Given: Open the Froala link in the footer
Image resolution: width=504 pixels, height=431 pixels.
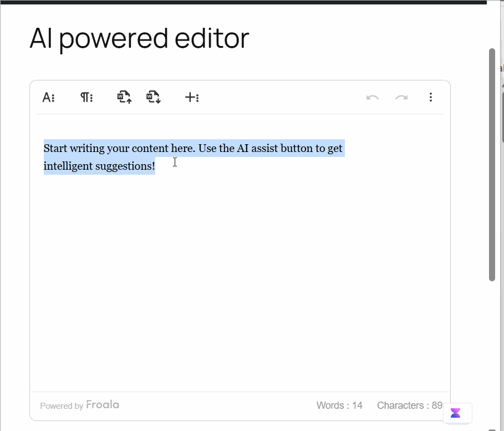Looking at the screenshot, I should tap(103, 404).
